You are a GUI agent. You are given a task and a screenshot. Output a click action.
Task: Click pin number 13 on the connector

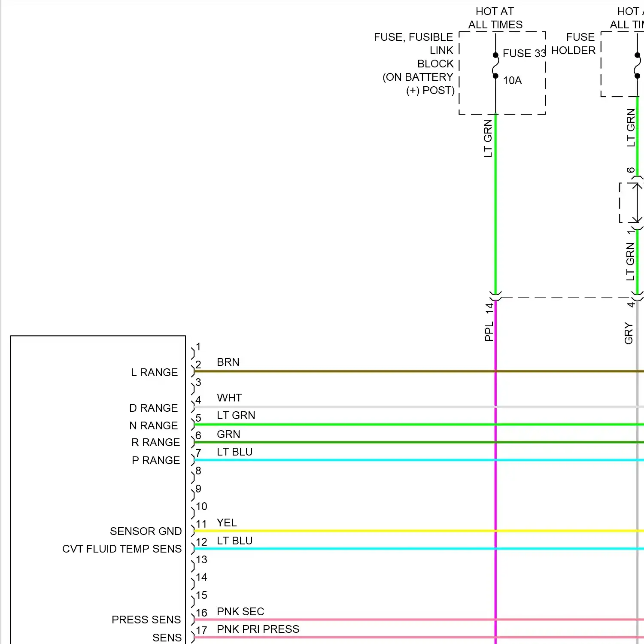201,559
